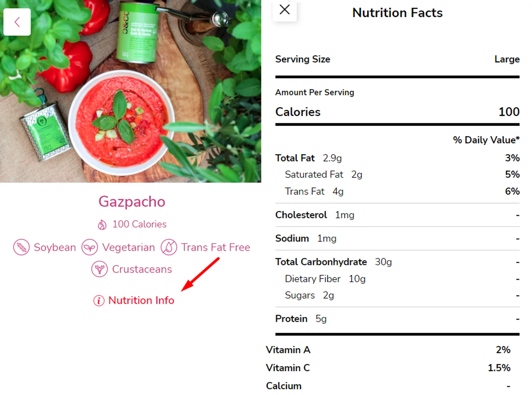Click the Total Fat row
532x395 pixels.
(397, 158)
